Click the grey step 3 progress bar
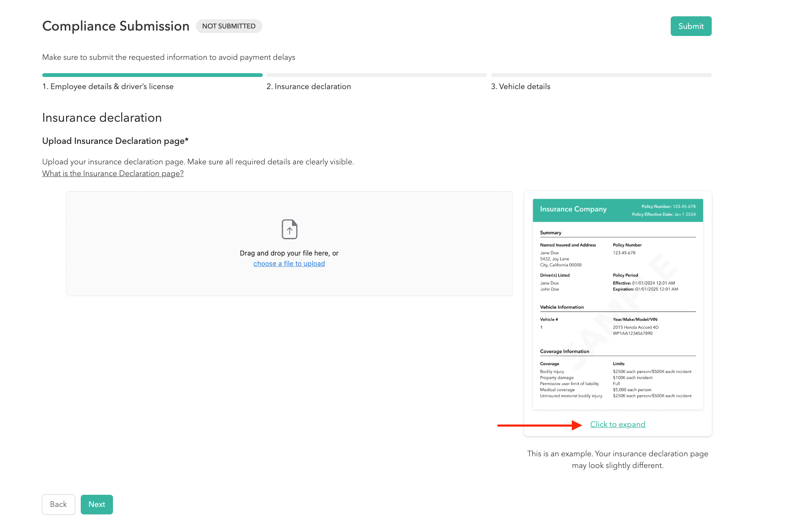 [x=601, y=75]
